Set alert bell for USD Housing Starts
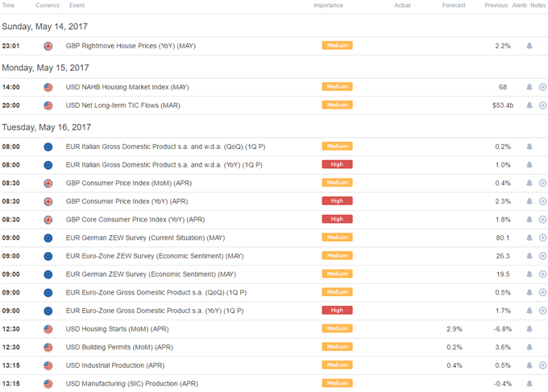548x392 pixels. click(x=529, y=329)
